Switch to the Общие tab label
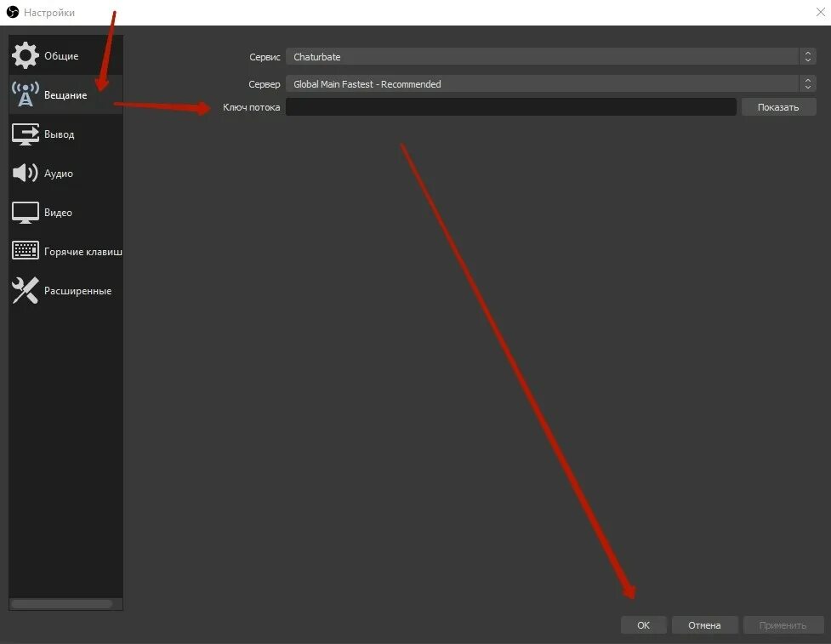Viewport: 831px width, 644px height. pyautogui.click(x=61, y=55)
